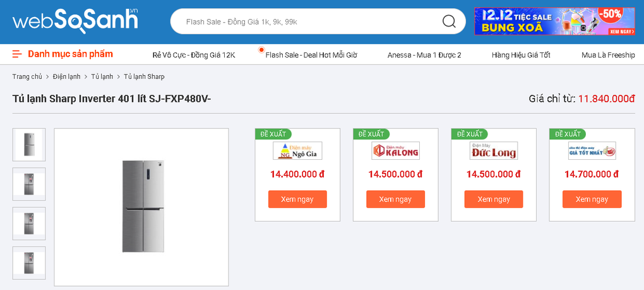This screenshot has height=290, width=644.
Task: Open Mua Là Freeship link
Action: point(608,55)
